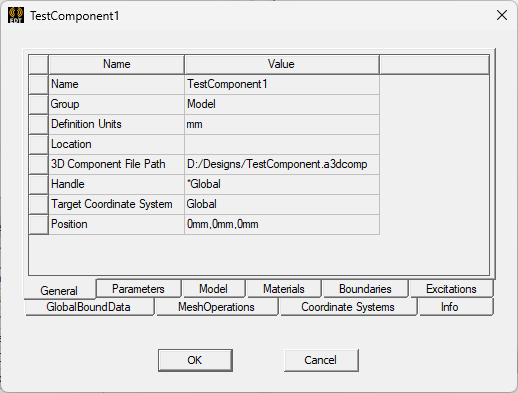Select row header beside Target Coordinate System
The height and width of the screenshot is (393, 518).
[x=39, y=204]
